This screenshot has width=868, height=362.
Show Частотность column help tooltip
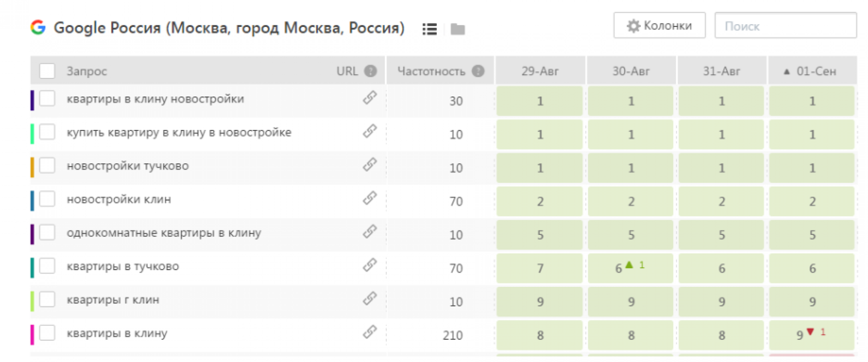click(478, 71)
